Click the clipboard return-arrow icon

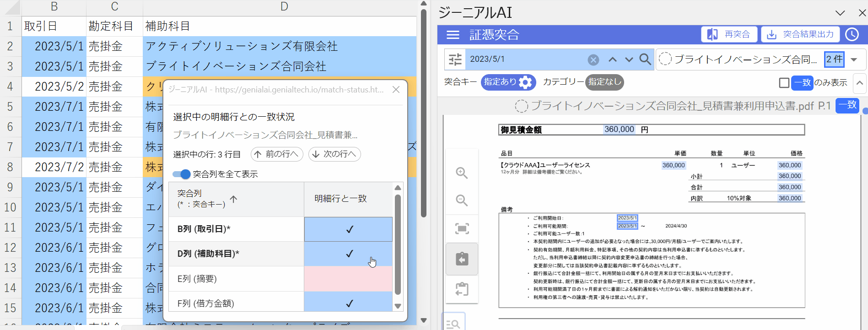(x=462, y=289)
